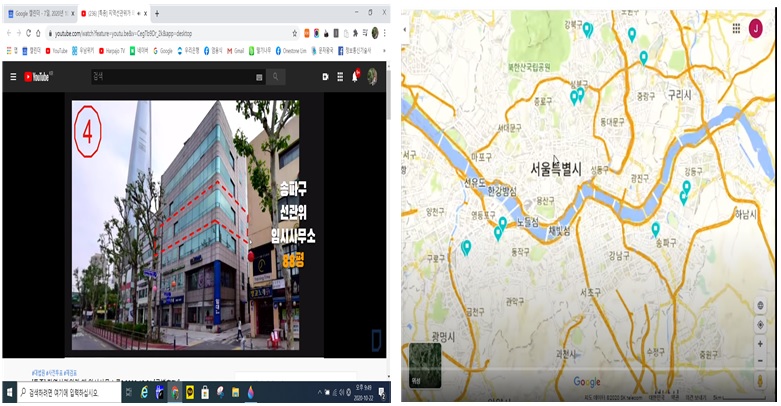
Task: Close the Google Calendar tab
Action: coord(72,13)
